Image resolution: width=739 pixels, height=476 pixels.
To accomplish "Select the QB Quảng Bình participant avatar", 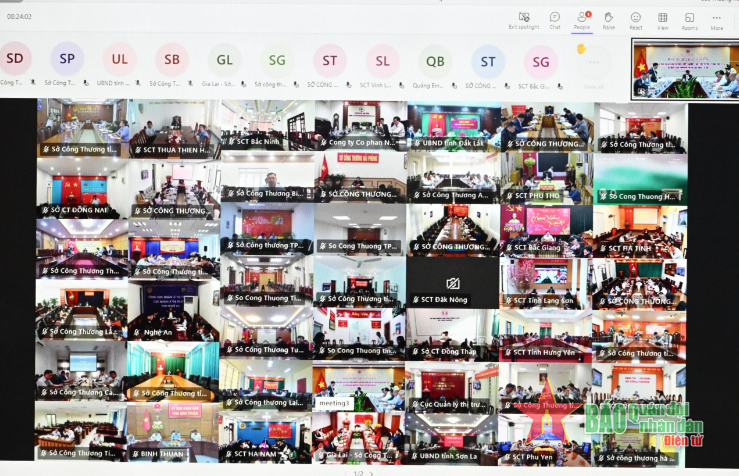I will (435, 61).
